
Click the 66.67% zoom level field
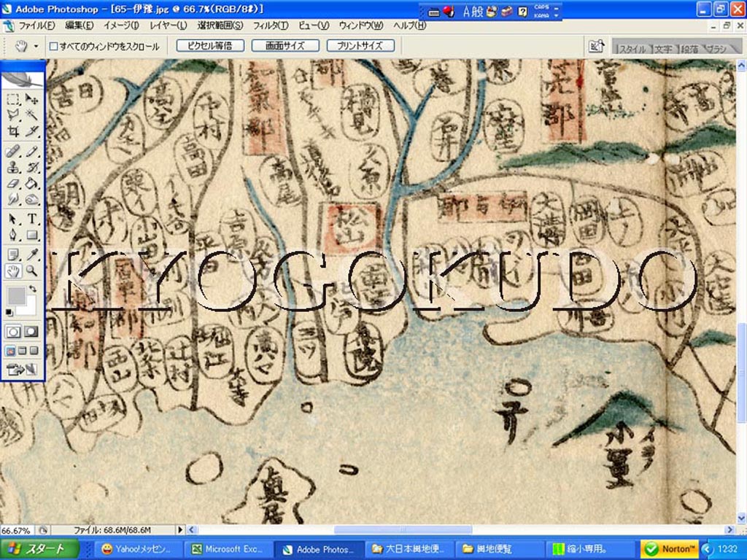coord(17,530)
